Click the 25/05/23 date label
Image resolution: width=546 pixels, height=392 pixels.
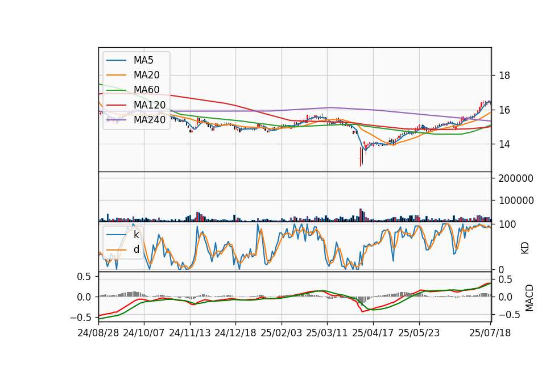[x=419, y=333]
